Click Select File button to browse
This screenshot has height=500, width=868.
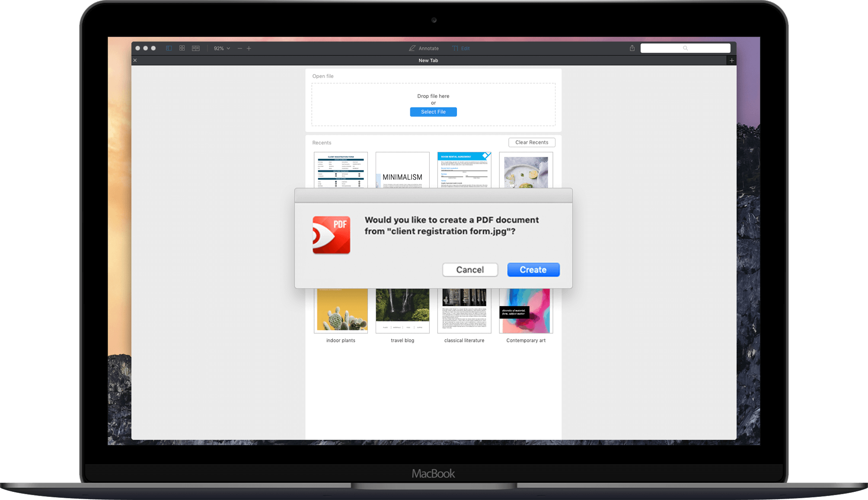coord(433,112)
